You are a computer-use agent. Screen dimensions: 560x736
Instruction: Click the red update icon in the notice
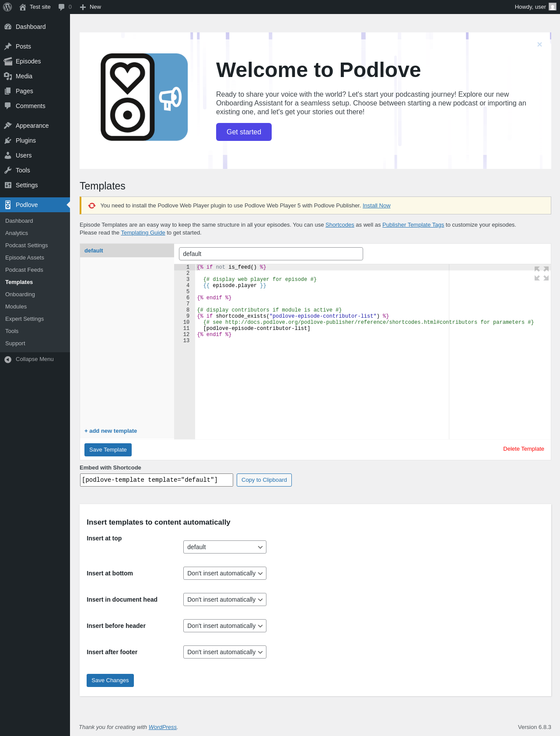coord(92,206)
